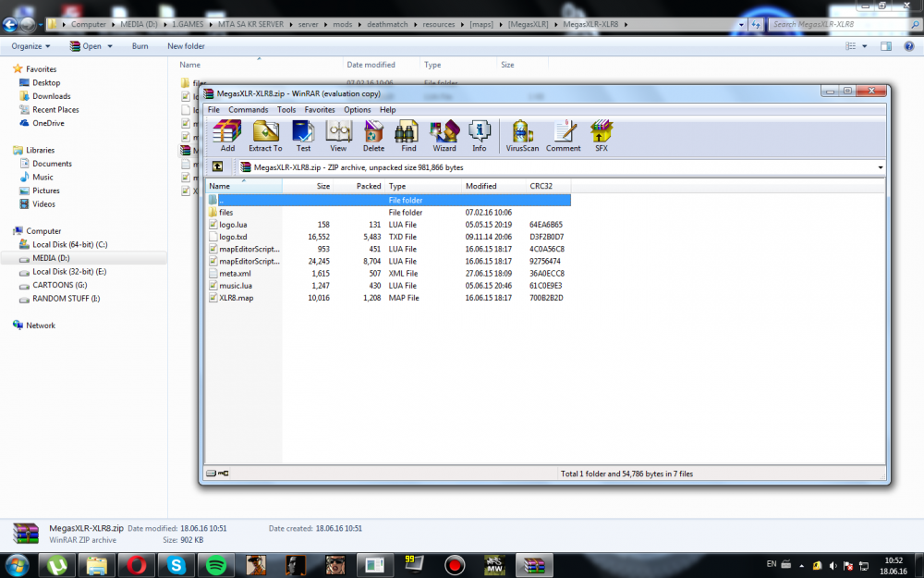Open Desktop in the Favorites sidebar
Viewport: 924px width, 578px height.
tap(46, 82)
